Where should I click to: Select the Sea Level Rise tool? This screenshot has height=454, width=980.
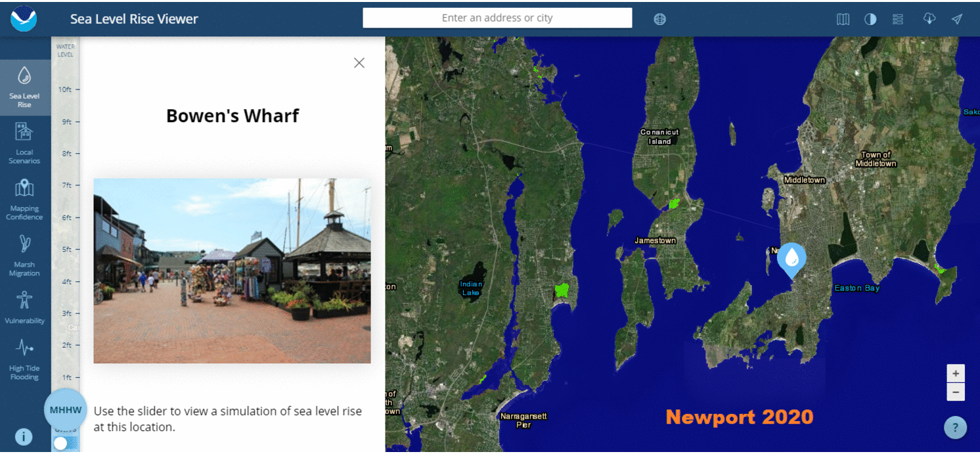click(24, 89)
